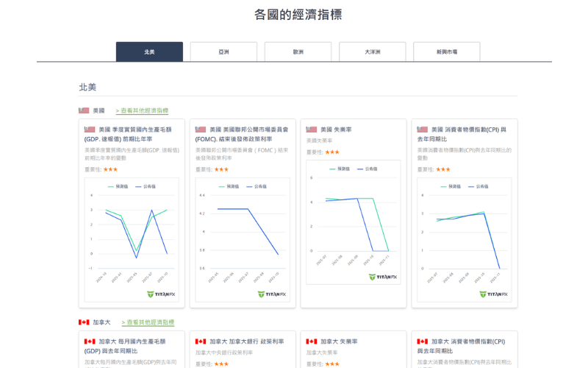Click the TitanFX logo in the FOMC chart
588x368 pixels.
tap(271, 294)
